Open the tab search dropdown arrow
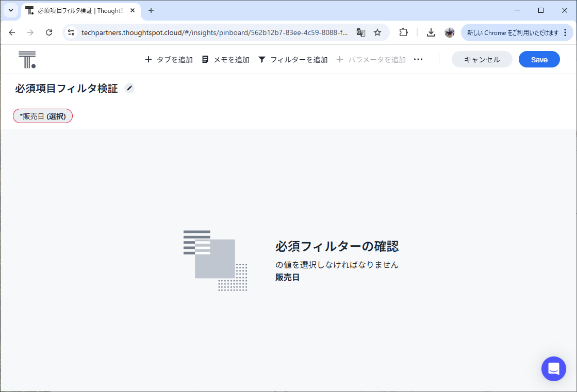Viewport: 577px width, 392px height. (x=10, y=10)
